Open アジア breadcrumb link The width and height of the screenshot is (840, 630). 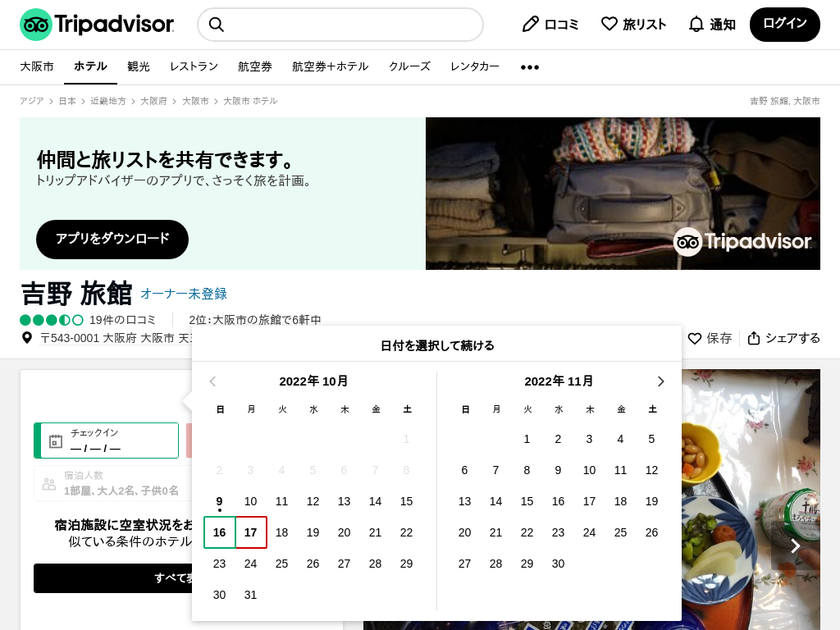point(32,101)
